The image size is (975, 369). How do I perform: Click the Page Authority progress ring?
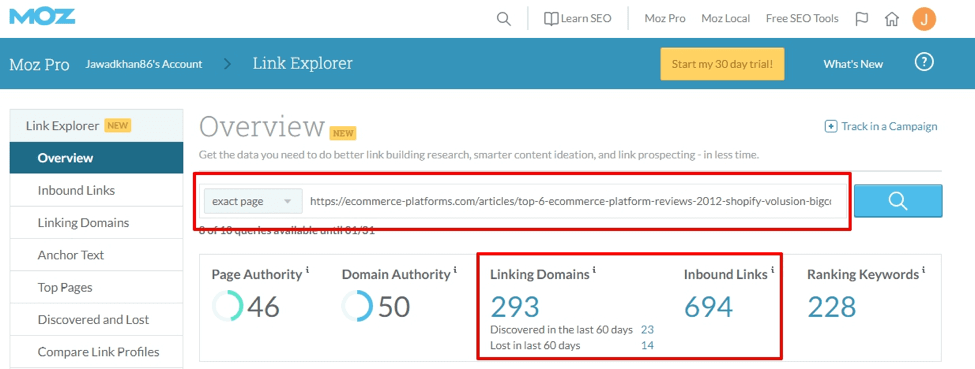(228, 307)
